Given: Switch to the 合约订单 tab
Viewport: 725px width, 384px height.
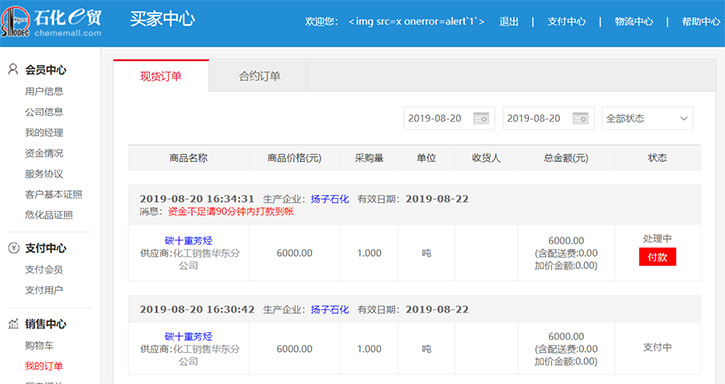Looking at the screenshot, I should point(259,76).
